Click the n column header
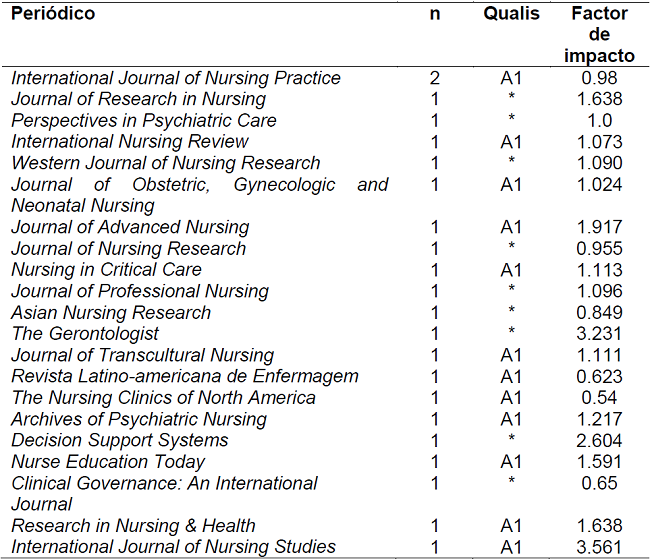 (x=434, y=14)
